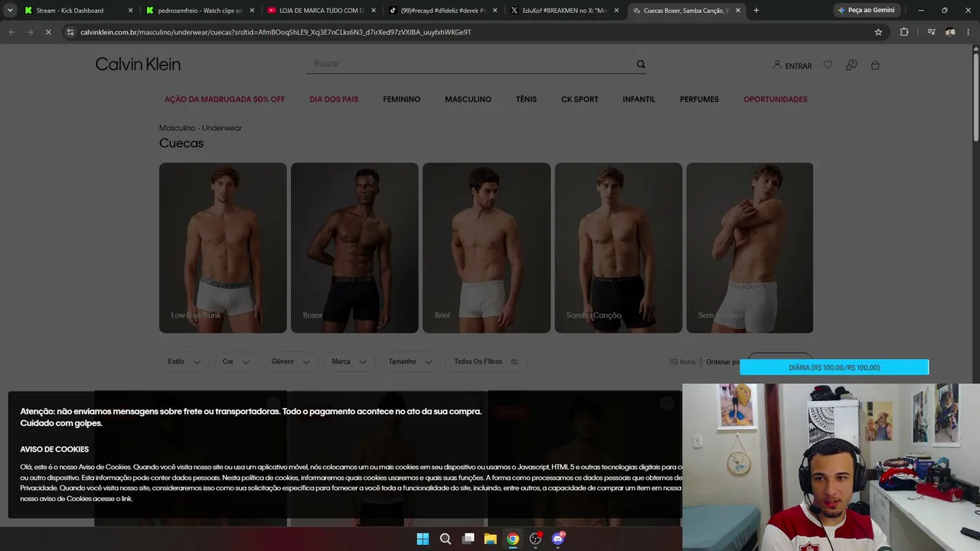Close the Stream - Kick Dashboard tab
Screen dimensions: 980x551
click(130, 11)
